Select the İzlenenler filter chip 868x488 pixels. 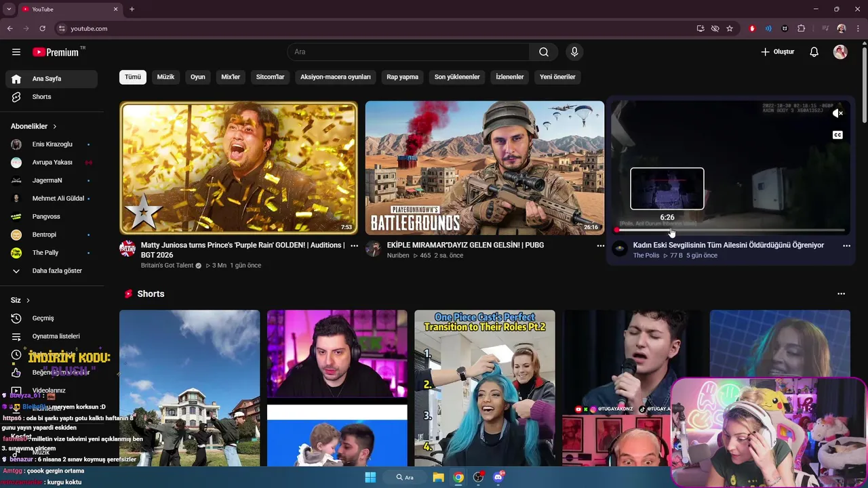(510, 77)
